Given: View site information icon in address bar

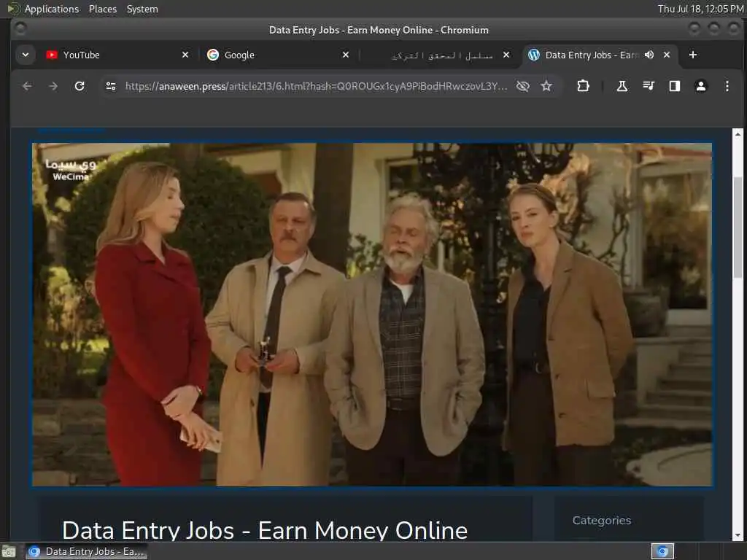Looking at the screenshot, I should pos(111,86).
